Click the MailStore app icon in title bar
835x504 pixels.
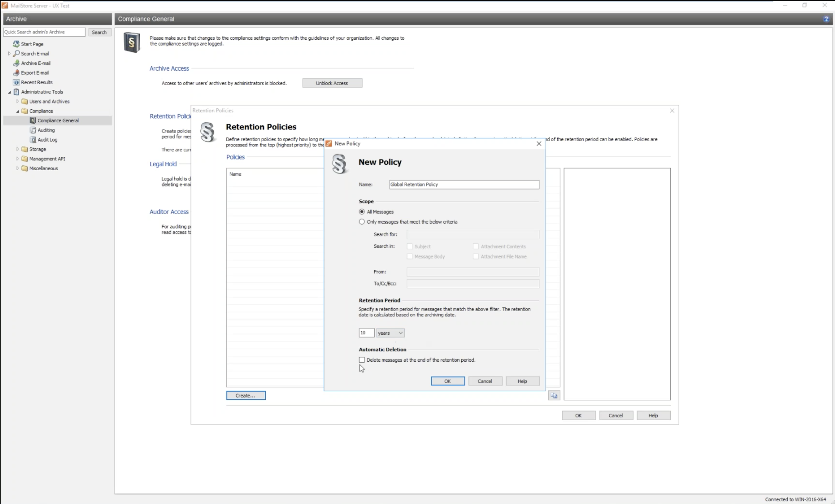[x=5, y=5]
